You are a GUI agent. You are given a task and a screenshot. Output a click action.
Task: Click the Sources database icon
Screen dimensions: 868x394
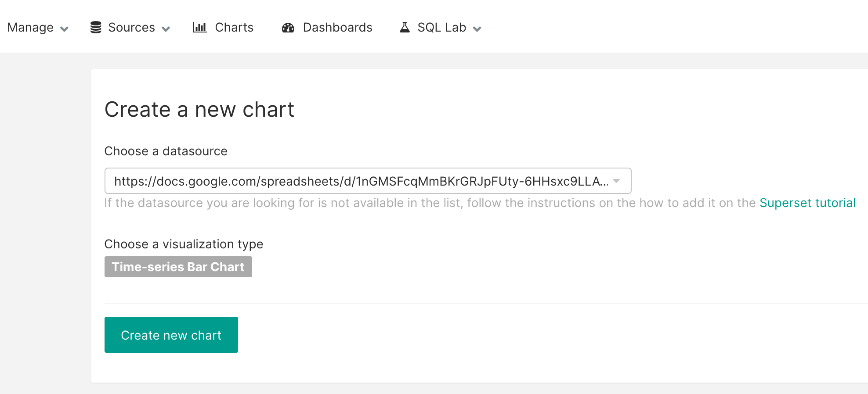click(96, 27)
